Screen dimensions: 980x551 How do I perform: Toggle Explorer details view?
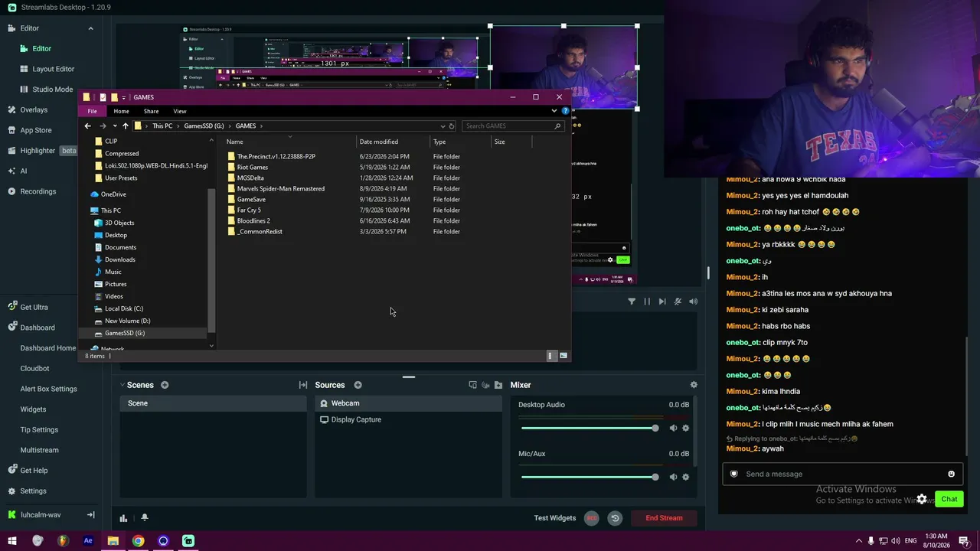(550, 356)
